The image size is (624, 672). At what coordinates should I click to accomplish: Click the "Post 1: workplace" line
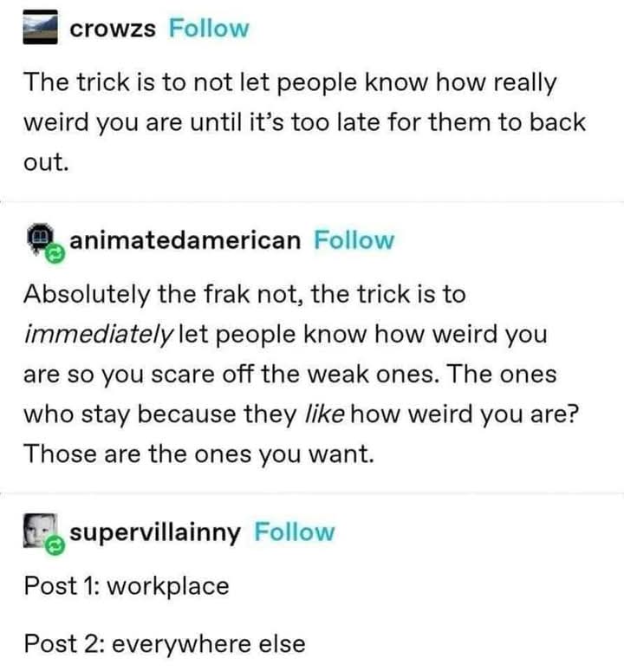click(x=127, y=585)
